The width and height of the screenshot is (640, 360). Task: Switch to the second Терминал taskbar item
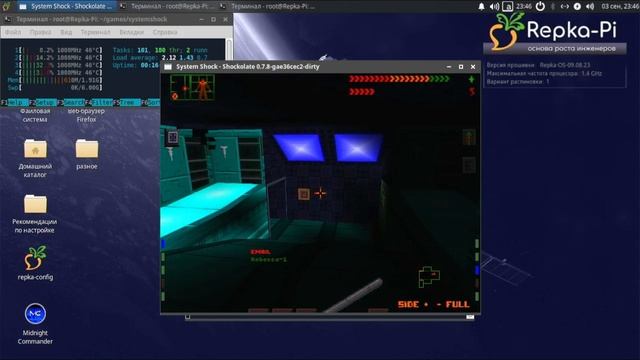click(268, 6)
